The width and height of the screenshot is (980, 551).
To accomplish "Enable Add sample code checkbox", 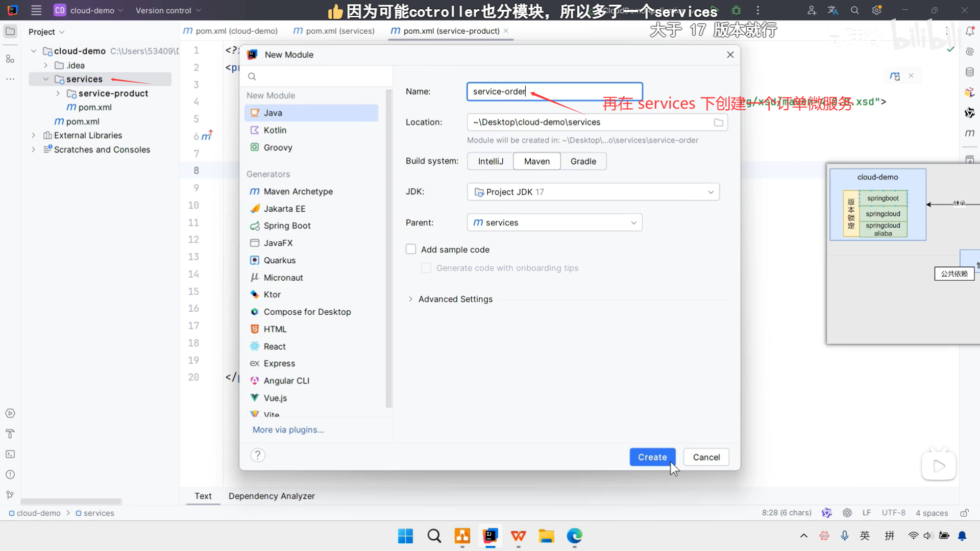I will 411,249.
